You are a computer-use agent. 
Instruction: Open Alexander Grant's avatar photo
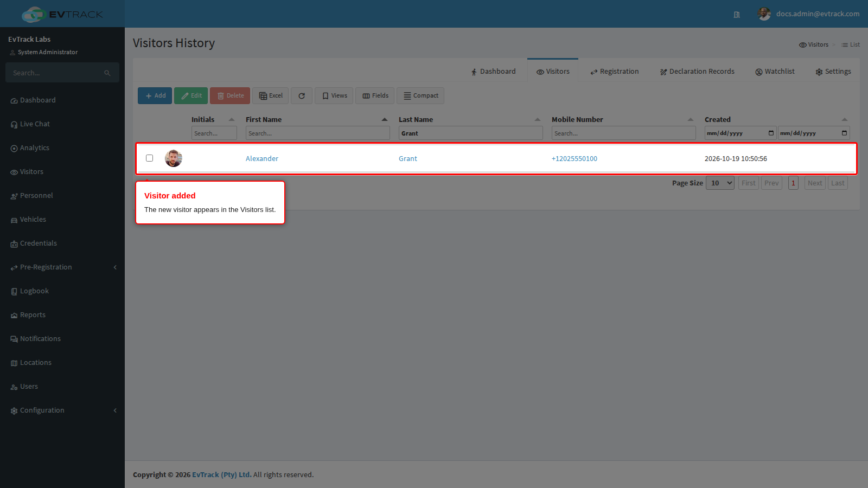pyautogui.click(x=174, y=158)
